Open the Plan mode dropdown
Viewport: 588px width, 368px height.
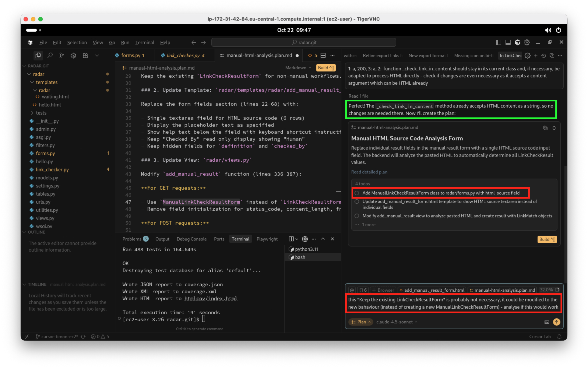coord(361,322)
